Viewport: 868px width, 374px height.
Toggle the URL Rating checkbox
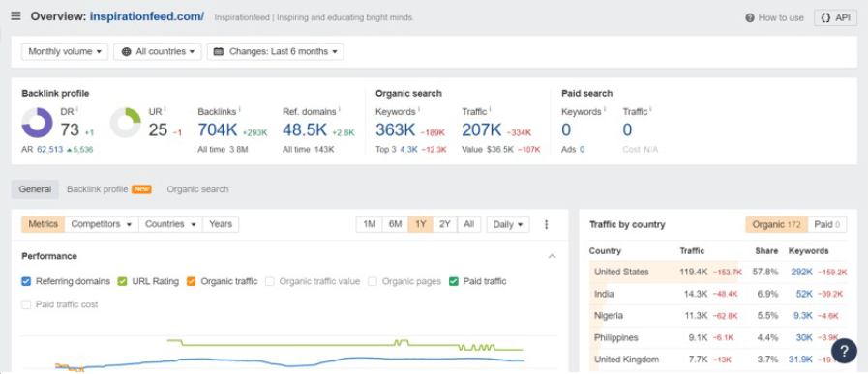point(122,281)
